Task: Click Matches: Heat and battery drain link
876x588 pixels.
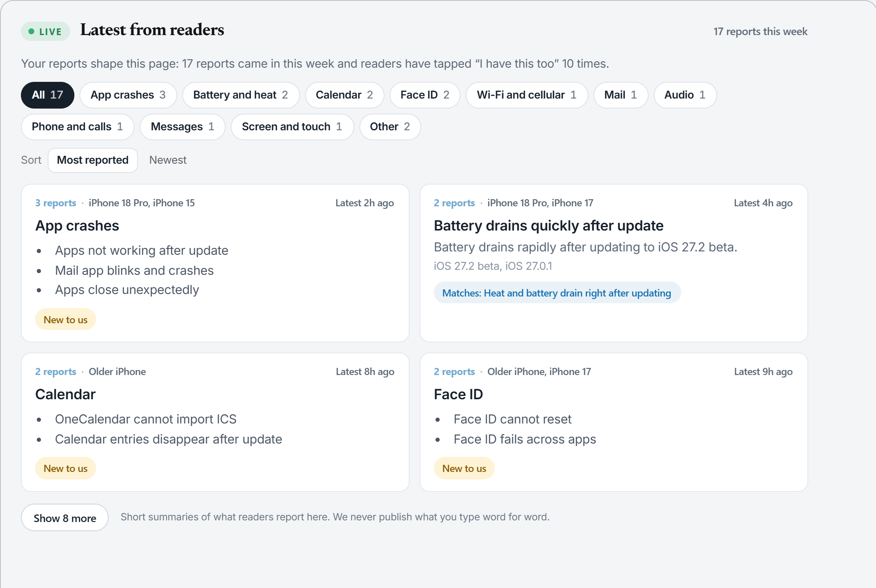Action: pyautogui.click(x=557, y=293)
